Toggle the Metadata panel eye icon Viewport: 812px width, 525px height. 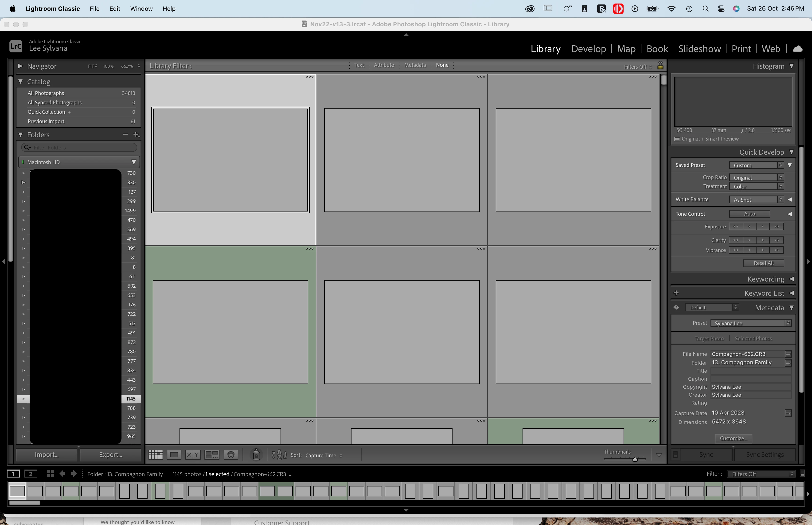[676, 307]
